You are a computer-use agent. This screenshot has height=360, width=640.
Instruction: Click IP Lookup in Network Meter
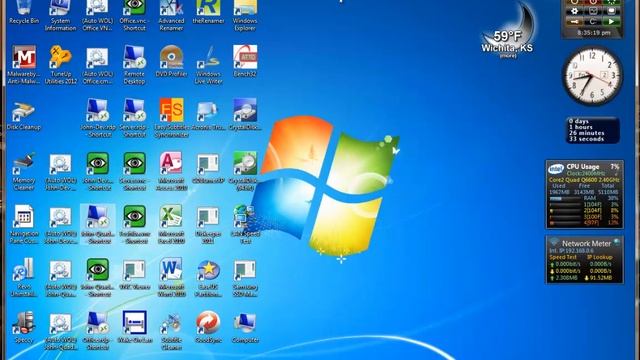(x=599, y=257)
